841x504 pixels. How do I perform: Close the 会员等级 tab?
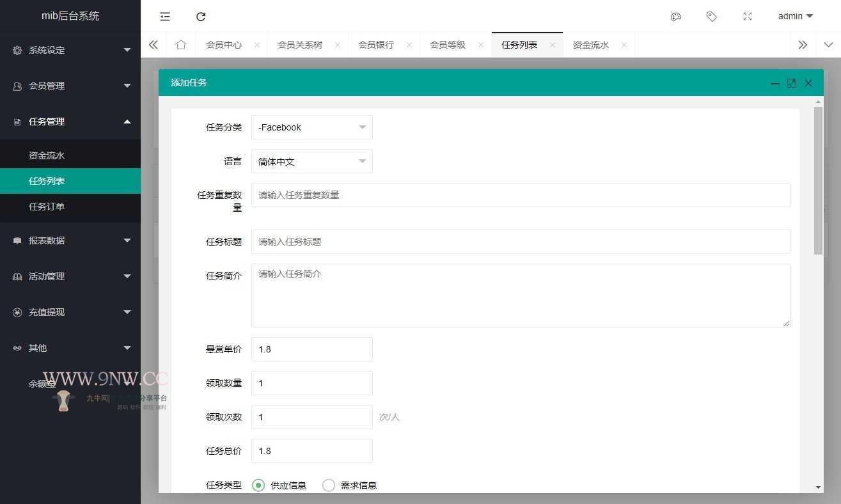click(x=481, y=45)
